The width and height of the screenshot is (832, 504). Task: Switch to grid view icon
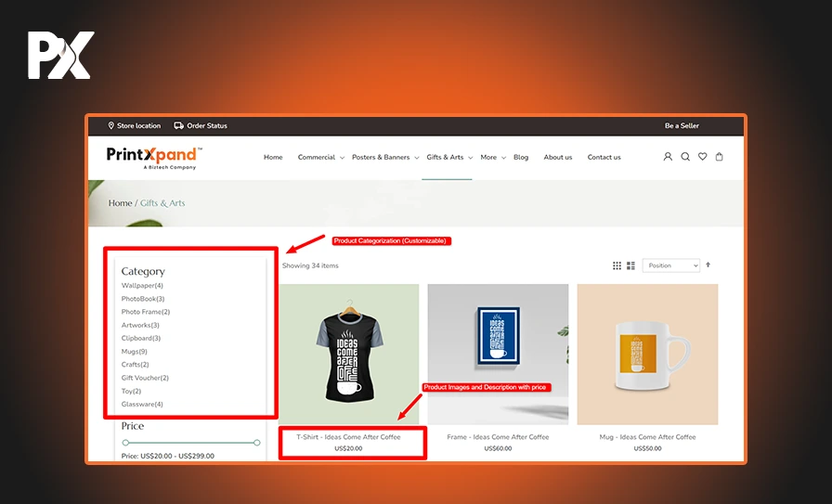pyautogui.click(x=617, y=265)
